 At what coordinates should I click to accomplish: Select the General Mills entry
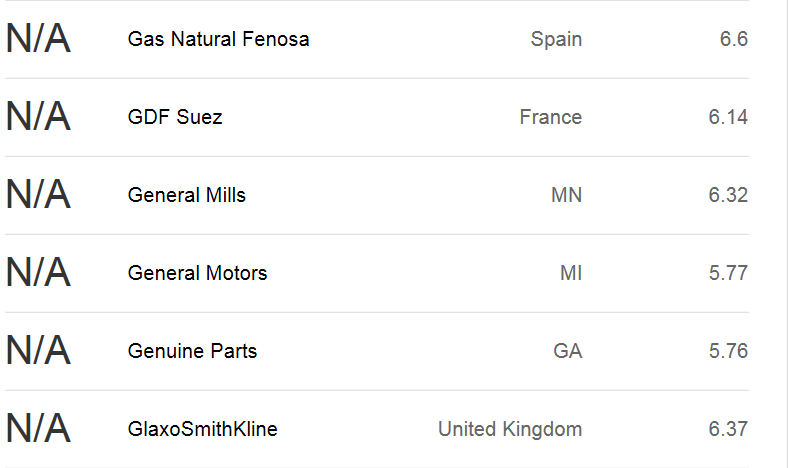pos(187,196)
